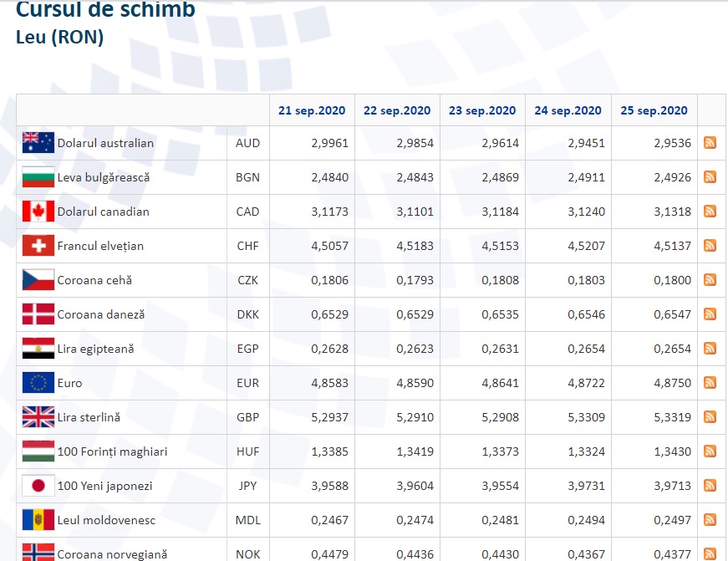This screenshot has height=561, width=728.
Task: Click the Hungarian flag icon
Action: point(38,451)
